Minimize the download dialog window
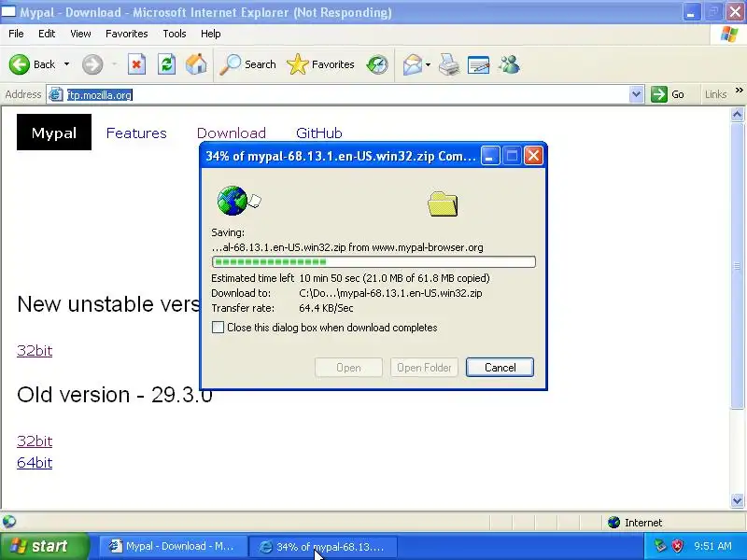The image size is (747, 560). click(489, 156)
